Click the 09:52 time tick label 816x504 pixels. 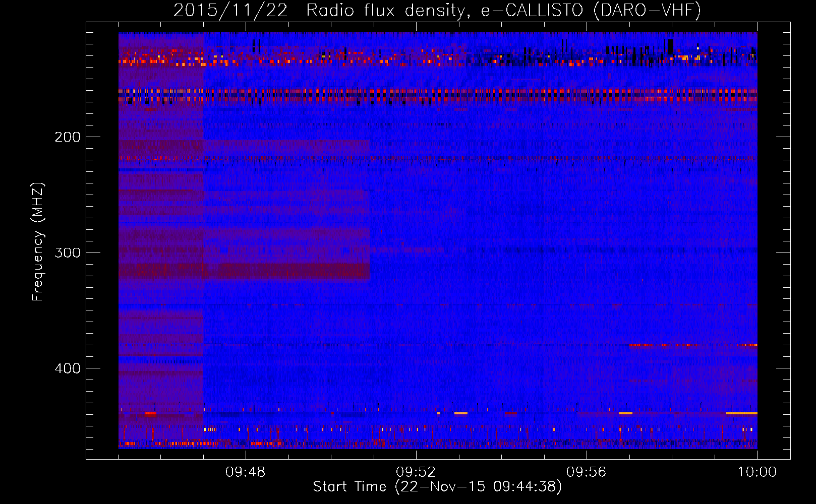pyautogui.click(x=416, y=472)
